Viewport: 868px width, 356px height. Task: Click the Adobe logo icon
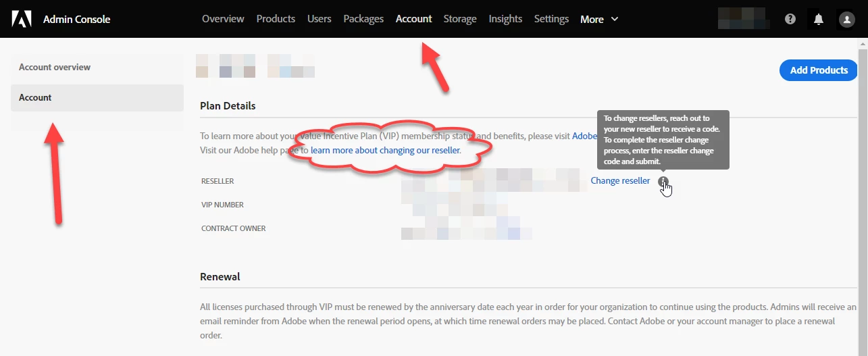[22, 19]
